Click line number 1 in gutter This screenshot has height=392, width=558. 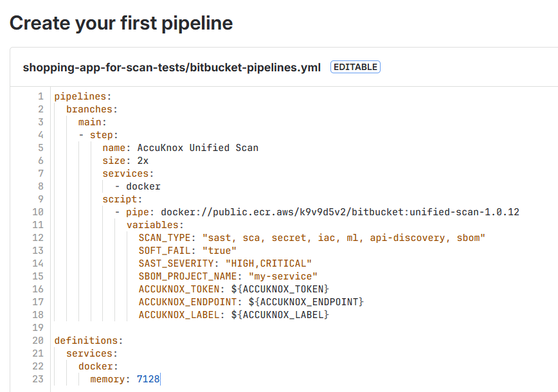tap(41, 96)
